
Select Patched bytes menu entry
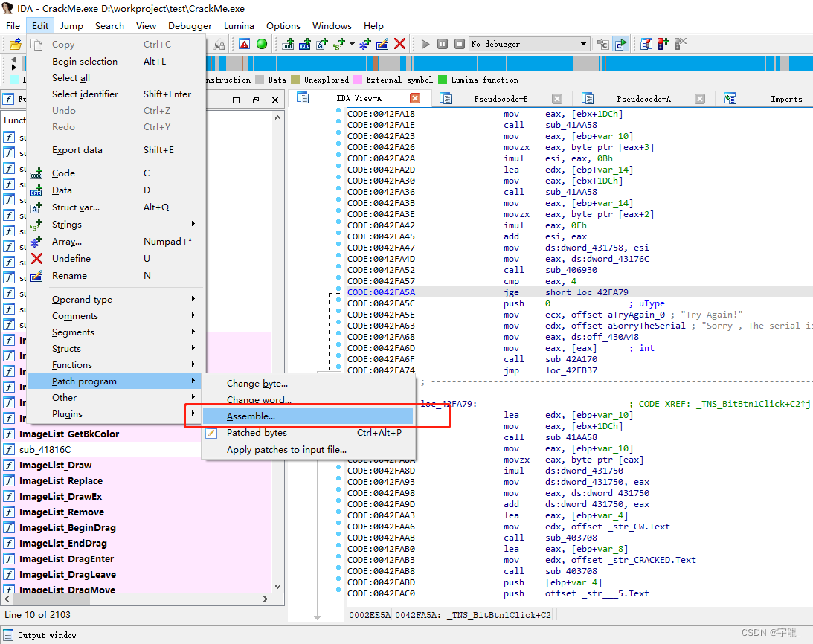308,433
